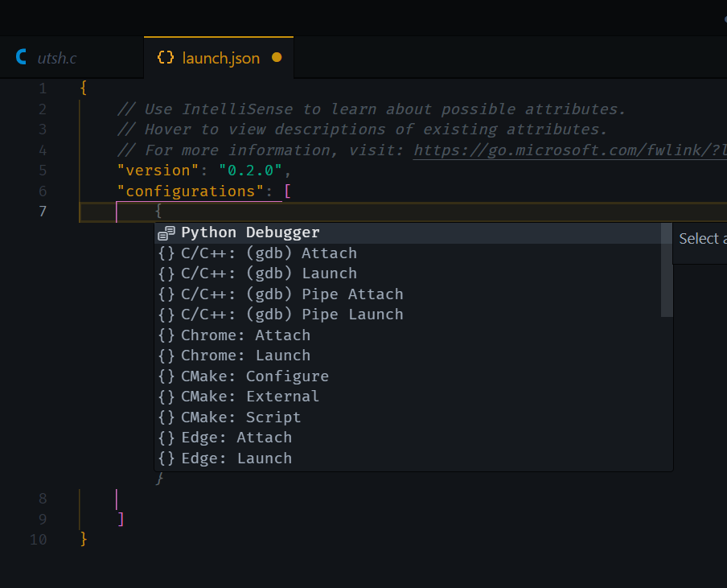The image size is (727, 588).
Task: Select C/C++: (gdb) Pipe Attach entry
Action: (x=292, y=294)
